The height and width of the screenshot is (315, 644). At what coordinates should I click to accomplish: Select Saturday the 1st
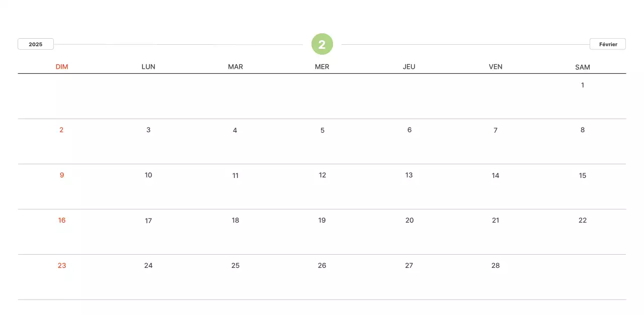583,85
